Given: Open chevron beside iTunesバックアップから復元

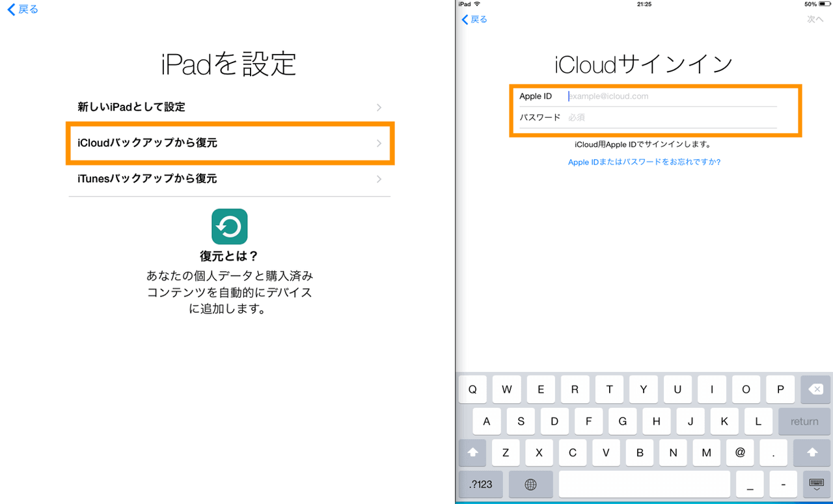Looking at the screenshot, I should (x=379, y=179).
